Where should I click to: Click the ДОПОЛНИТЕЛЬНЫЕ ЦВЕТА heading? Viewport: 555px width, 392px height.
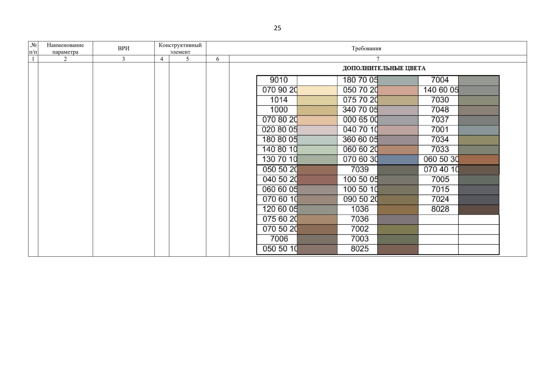384,68
